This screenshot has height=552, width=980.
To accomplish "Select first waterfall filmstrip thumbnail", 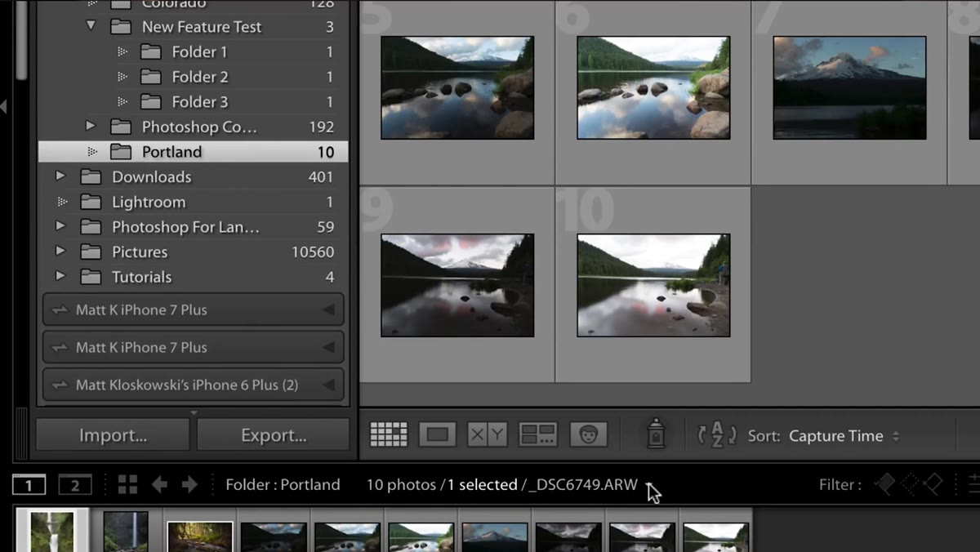I will click(52, 531).
